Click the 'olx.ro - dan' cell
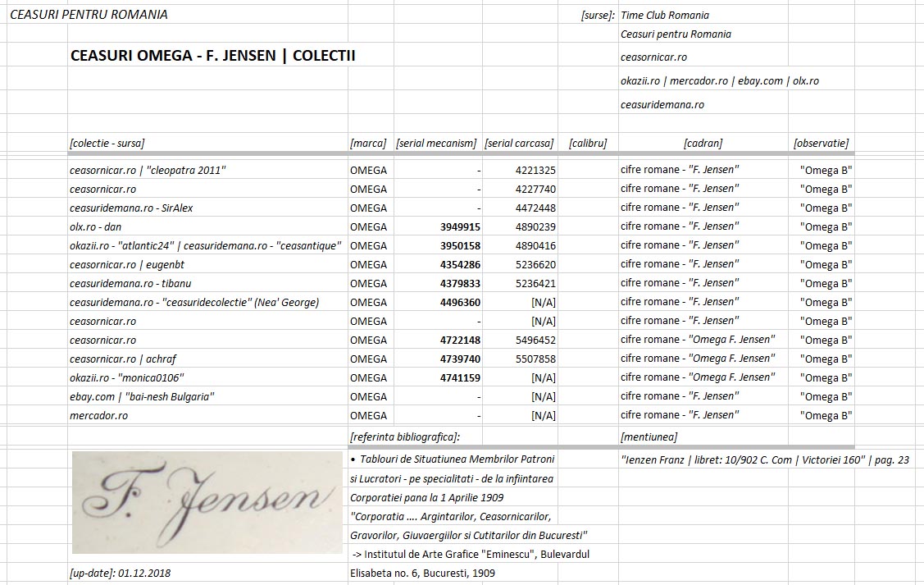924x585 pixels. (x=95, y=227)
